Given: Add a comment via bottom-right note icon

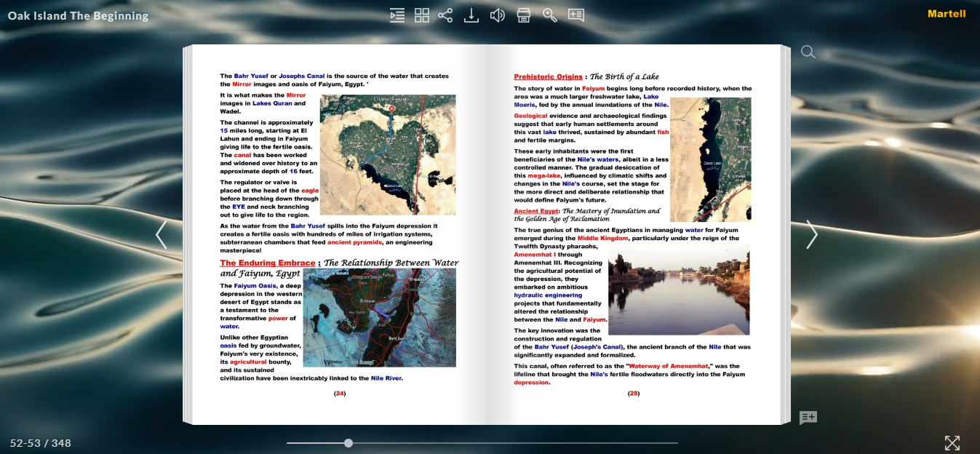Looking at the screenshot, I should [808, 418].
